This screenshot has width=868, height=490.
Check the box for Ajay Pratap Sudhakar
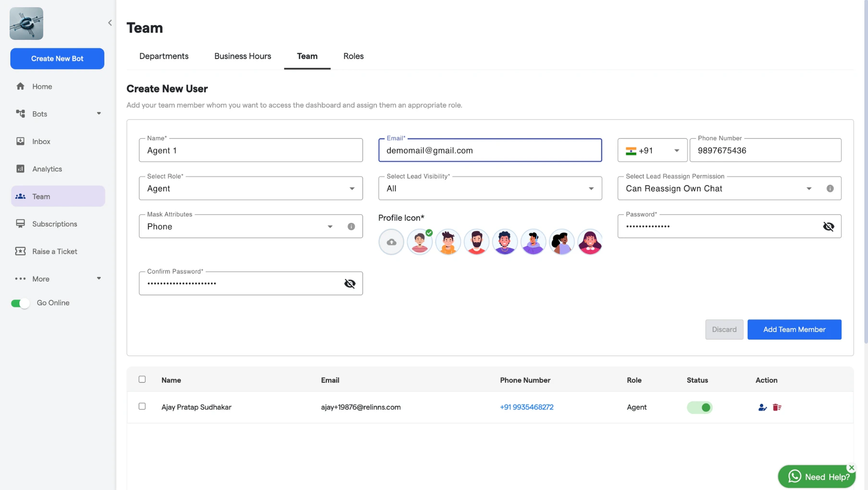(142, 406)
